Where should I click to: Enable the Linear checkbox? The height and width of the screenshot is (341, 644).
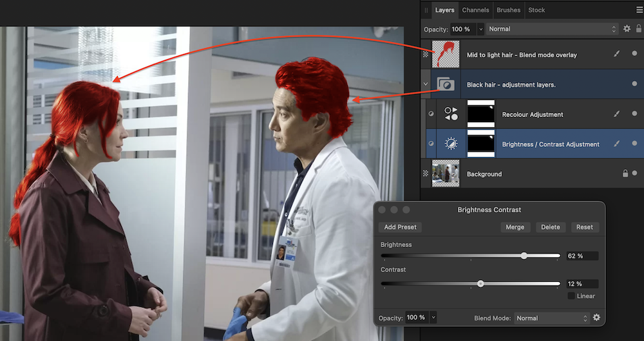[571, 296]
